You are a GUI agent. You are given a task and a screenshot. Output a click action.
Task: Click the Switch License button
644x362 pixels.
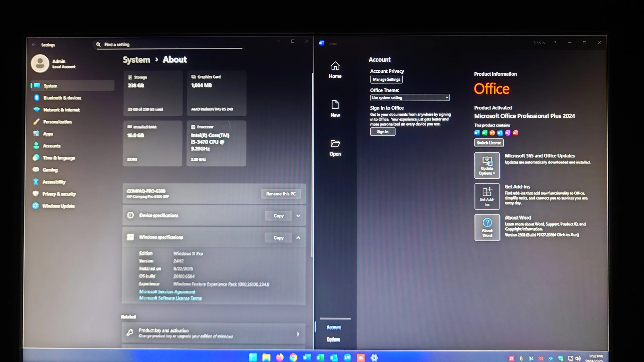click(489, 143)
